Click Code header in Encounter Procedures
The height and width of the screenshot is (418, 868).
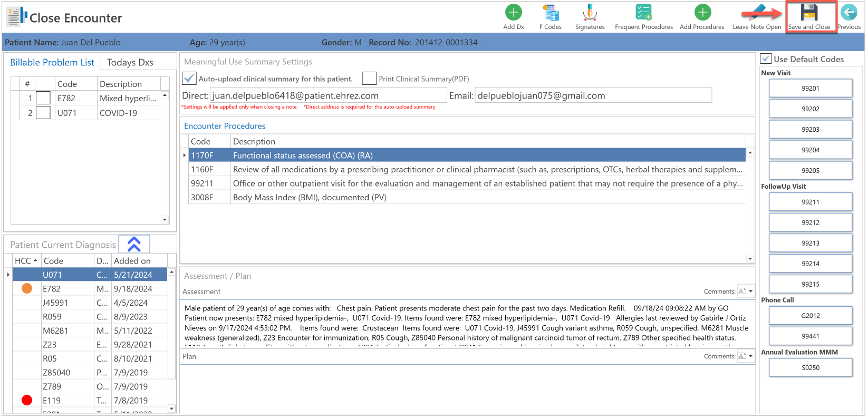[x=210, y=141]
